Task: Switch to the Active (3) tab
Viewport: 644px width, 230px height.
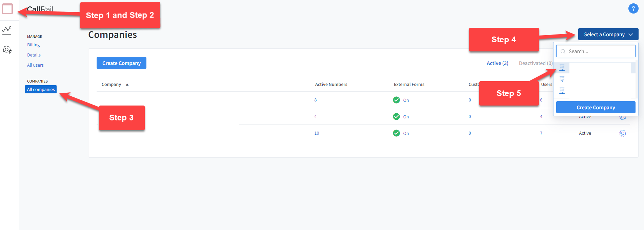Action: [x=497, y=63]
